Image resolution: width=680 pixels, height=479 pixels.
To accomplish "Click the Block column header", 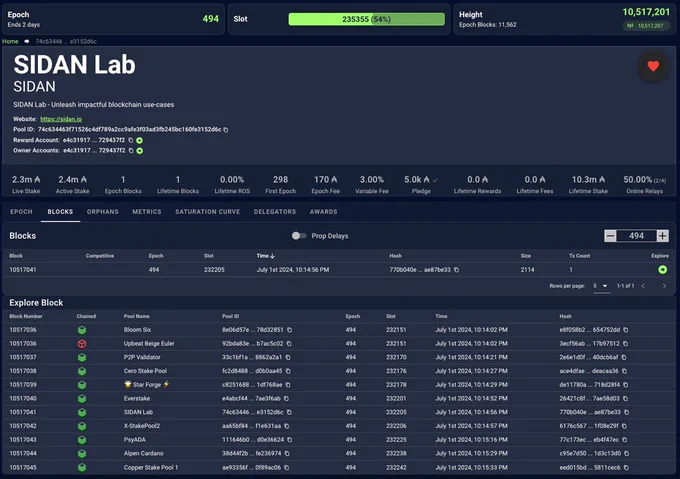I will [x=16, y=256].
